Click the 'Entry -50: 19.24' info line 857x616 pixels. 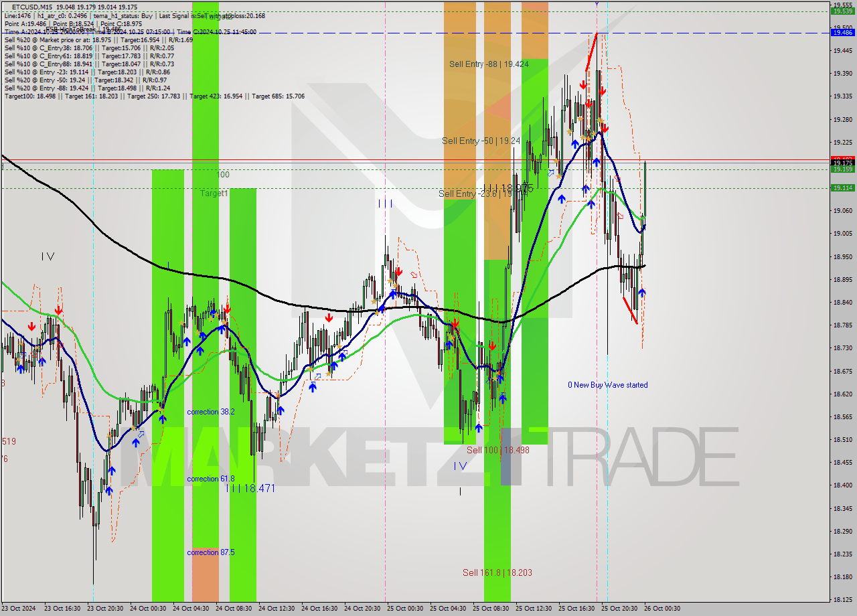click(85, 80)
